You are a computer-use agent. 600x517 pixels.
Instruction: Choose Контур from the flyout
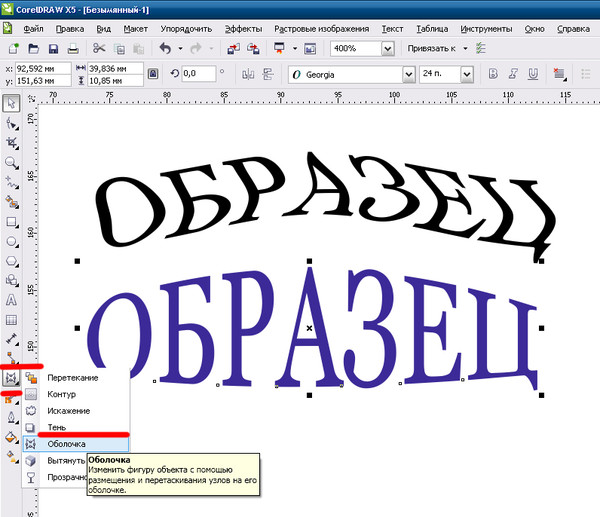click(x=75, y=394)
